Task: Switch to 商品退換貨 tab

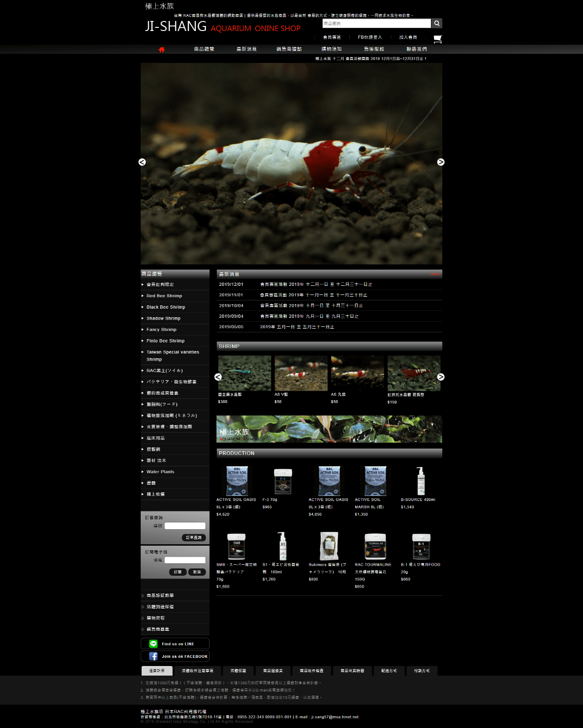Action: [x=273, y=671]
